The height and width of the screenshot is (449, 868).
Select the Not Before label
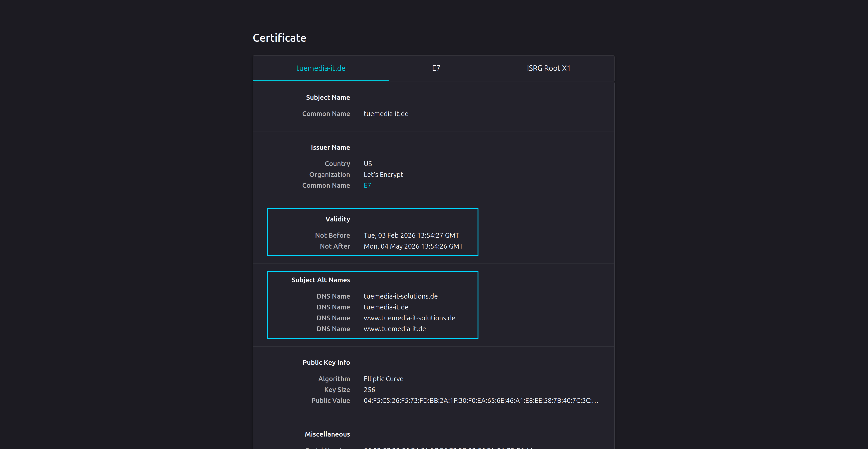click(x=332, y=235)
